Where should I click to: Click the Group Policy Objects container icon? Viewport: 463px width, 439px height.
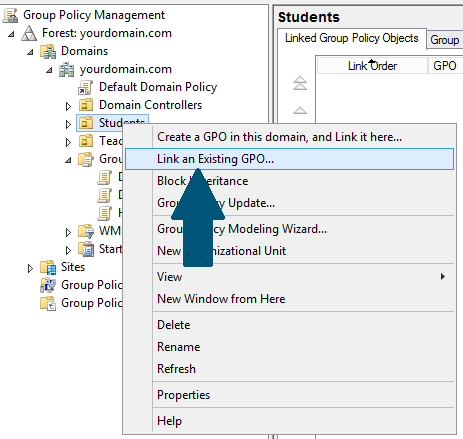86,159
